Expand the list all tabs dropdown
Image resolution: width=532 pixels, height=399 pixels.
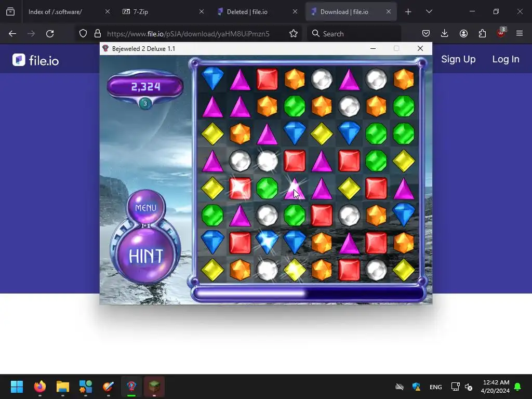[x=429, y=11]
